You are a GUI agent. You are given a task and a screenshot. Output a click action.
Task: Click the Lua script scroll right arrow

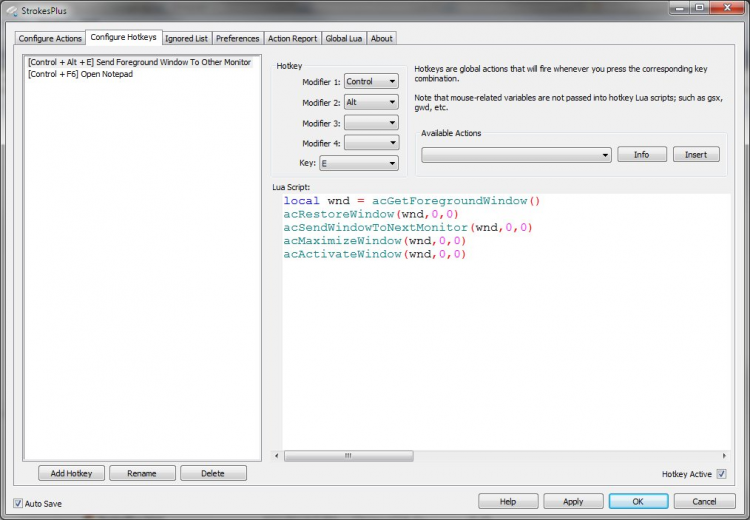tap(724, 456)
